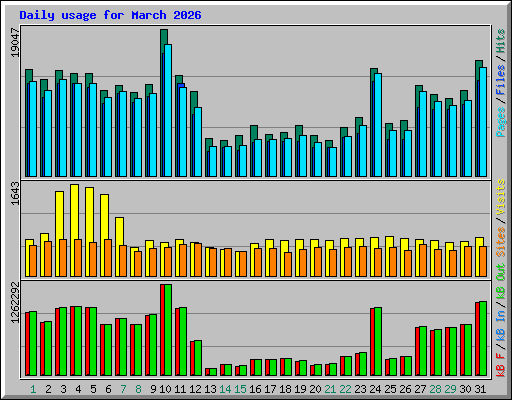Screen dimensions: 512x400
Task: Click the day 20 orange sites bar
Action: pos(318,262)
